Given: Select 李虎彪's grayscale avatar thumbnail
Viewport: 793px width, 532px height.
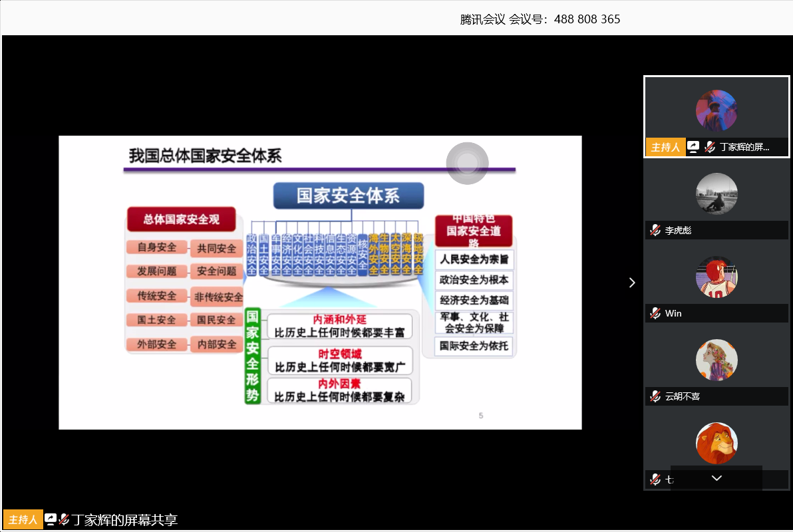Looking at the screenshot, I should click(716, 194).
